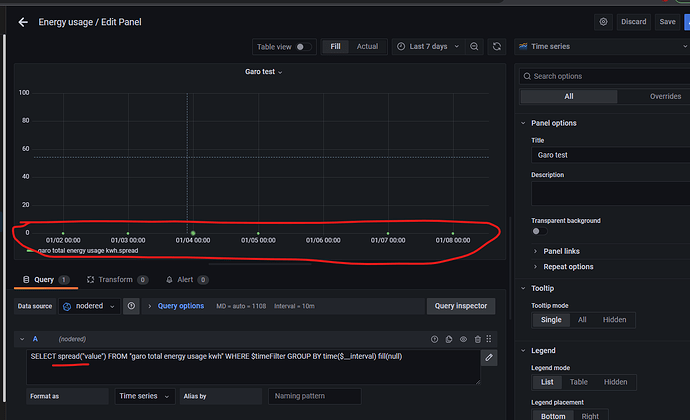Refresh the dashboard with refresh icon
The width and height of the screenshot is (690, 420).
[x=497, y=46]
